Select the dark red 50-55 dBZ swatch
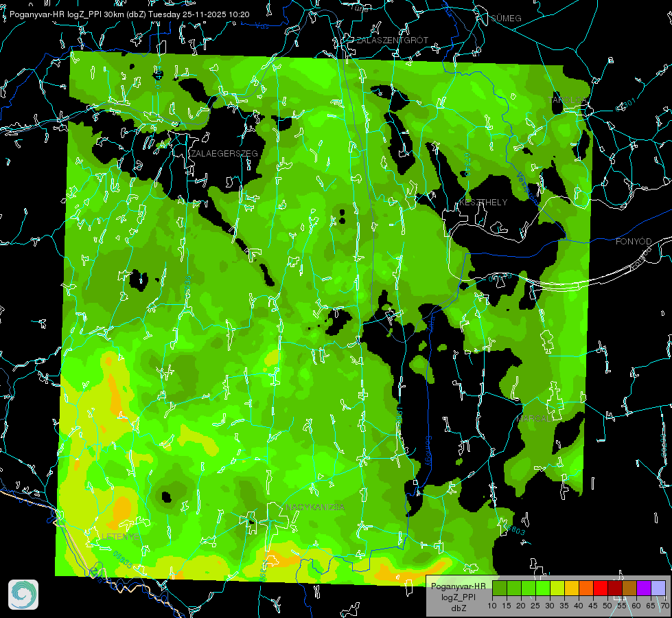 coord(615,588)
